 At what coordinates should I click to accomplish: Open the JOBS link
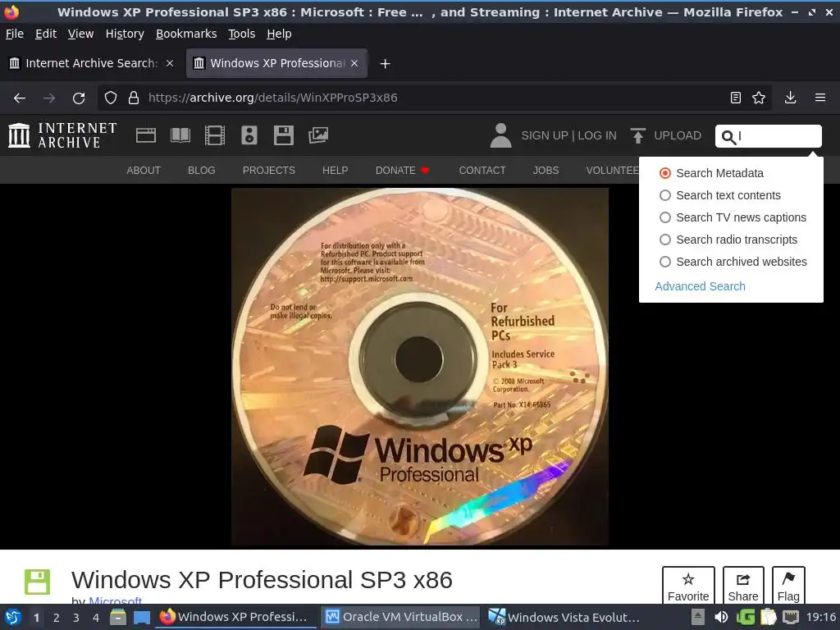tap(546, 171)
